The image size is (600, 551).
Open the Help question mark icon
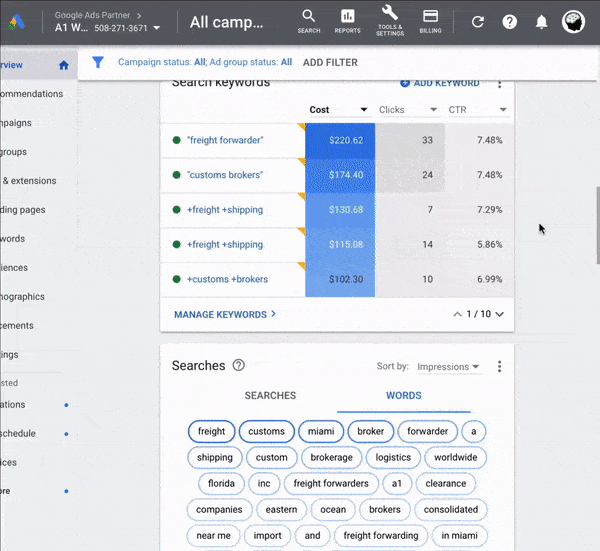[x=509, y=22]
